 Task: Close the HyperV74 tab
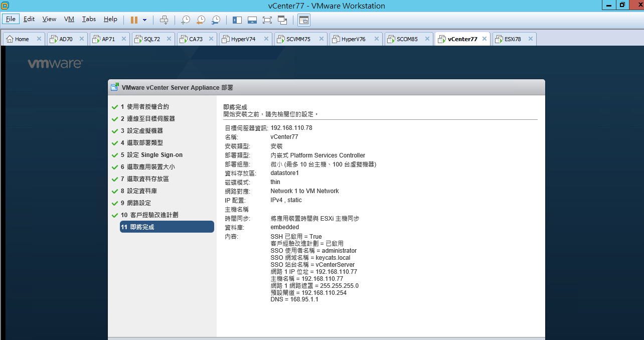[266, 39]
